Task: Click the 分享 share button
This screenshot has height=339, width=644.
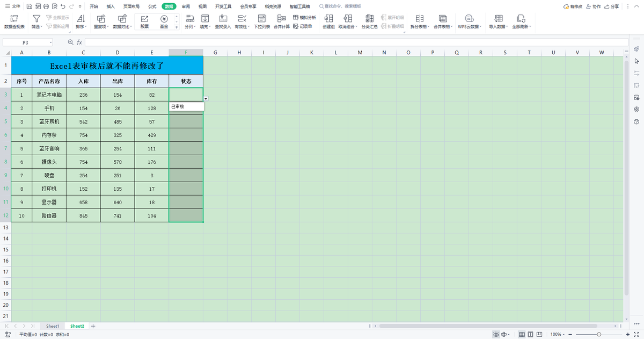Action: point(611,6)
